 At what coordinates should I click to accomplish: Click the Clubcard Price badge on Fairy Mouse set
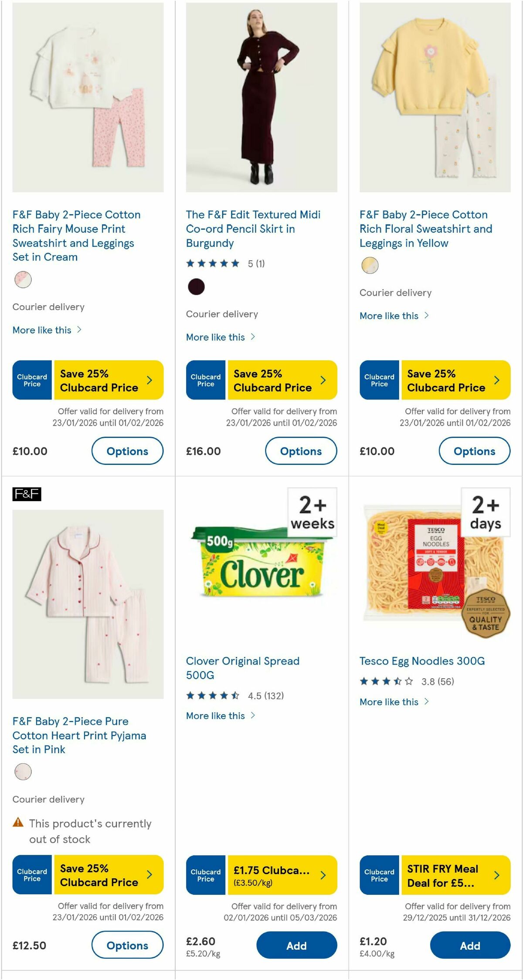[x=31, y=379]
